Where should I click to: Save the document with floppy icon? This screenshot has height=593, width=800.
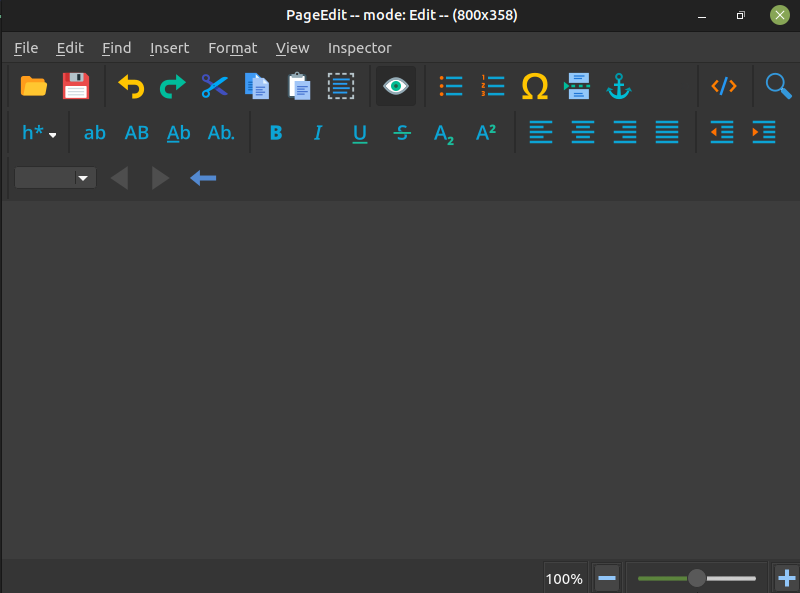click(76, 86)
